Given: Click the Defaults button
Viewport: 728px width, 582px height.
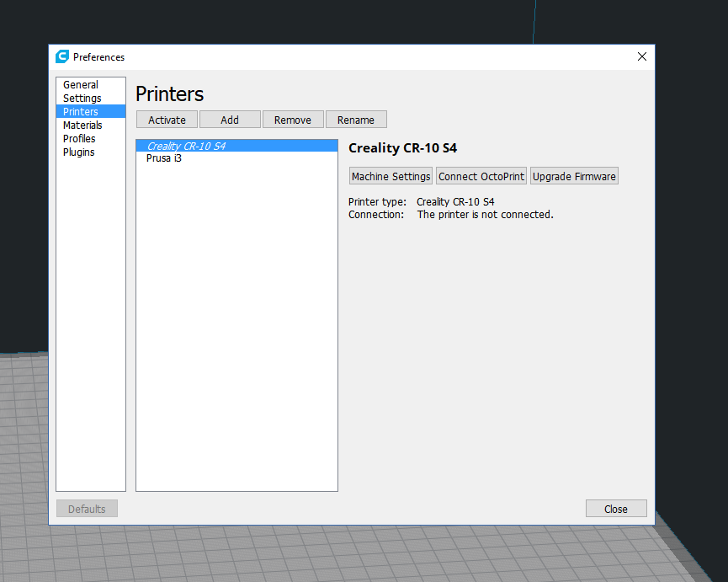Looking at the screenshot, I should point(87,509).
